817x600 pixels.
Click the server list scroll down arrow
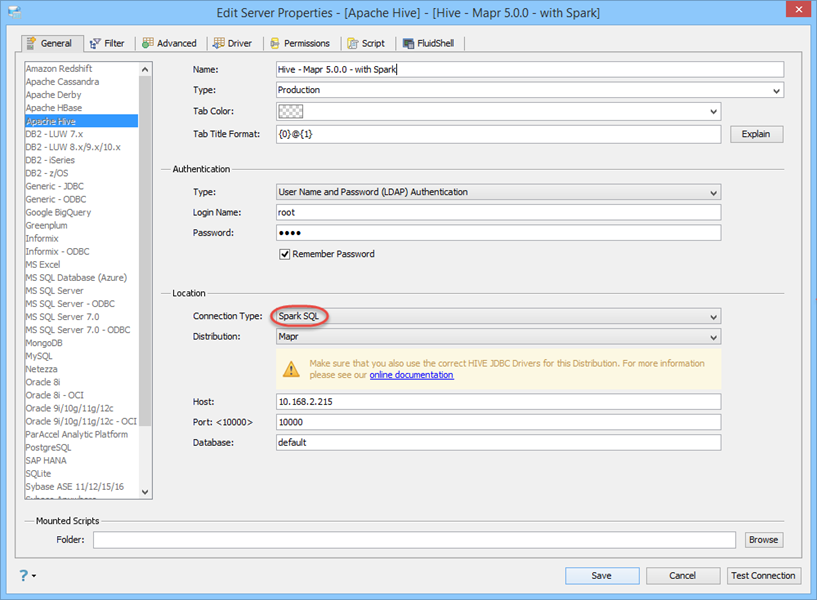(x=145, y=492)
